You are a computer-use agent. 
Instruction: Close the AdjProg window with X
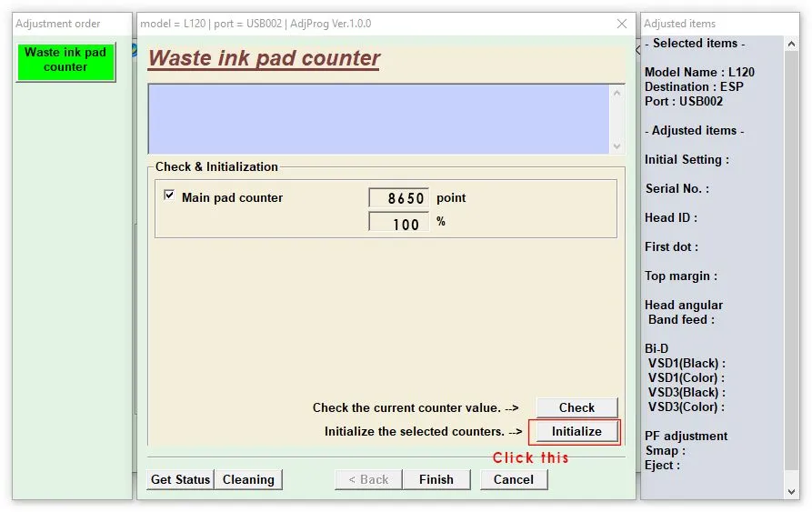click(622, 24)
